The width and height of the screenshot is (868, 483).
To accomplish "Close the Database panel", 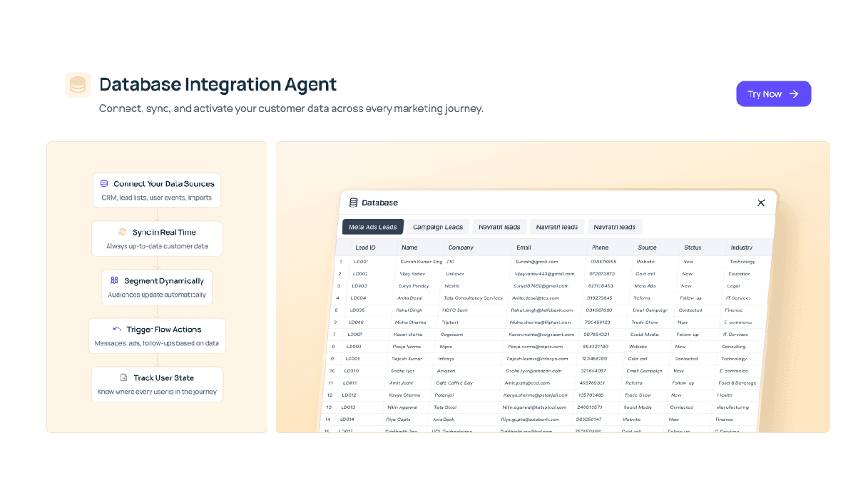I will coord(761,203).
